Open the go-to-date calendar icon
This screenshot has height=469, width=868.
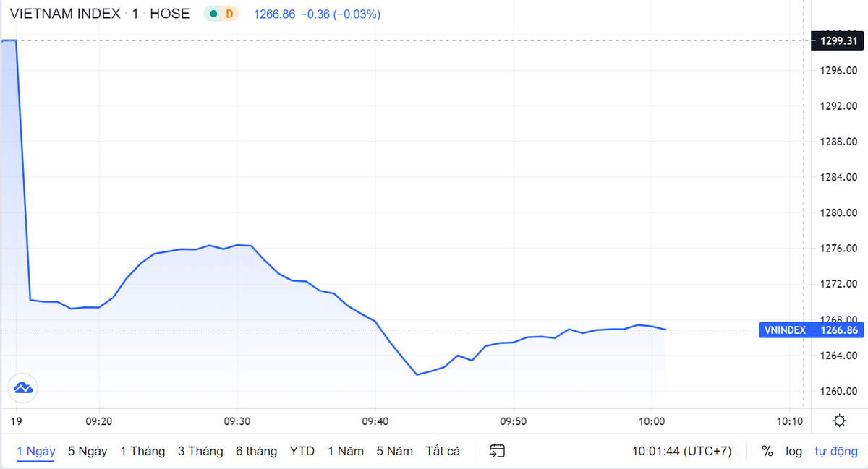(497, 451)
